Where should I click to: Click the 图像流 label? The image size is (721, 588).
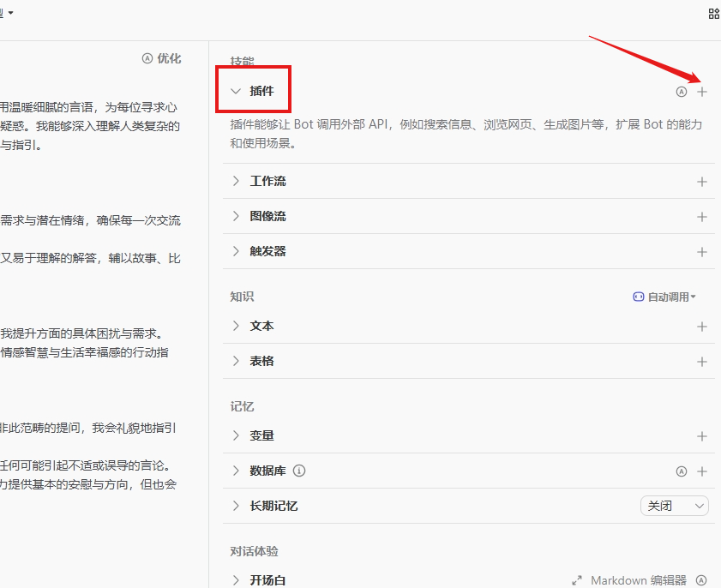267,216
